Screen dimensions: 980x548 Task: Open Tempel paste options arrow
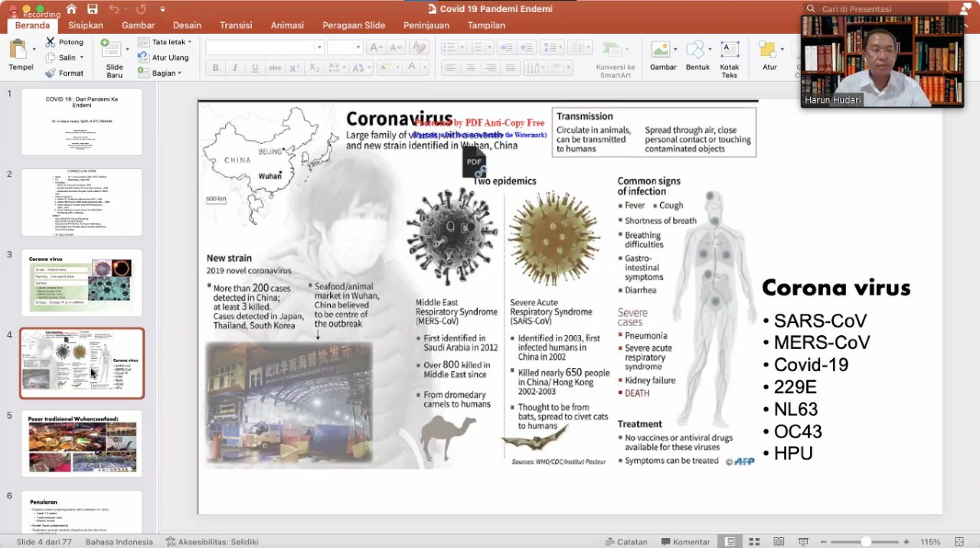click(34, 49)
